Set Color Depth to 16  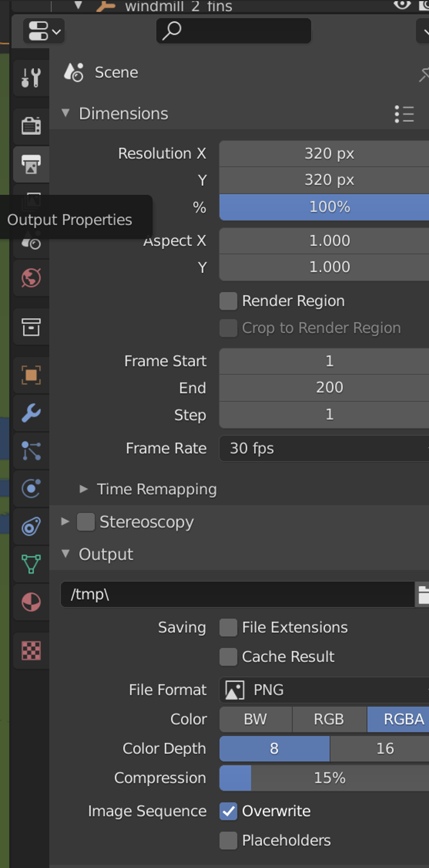coord(385,748)
